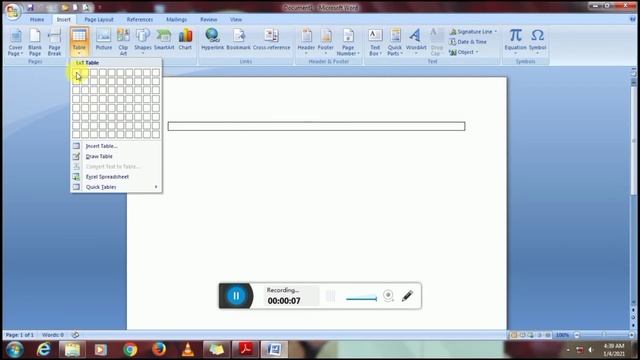
Task: Open the Header options
Action: click(x=306, y=42)
